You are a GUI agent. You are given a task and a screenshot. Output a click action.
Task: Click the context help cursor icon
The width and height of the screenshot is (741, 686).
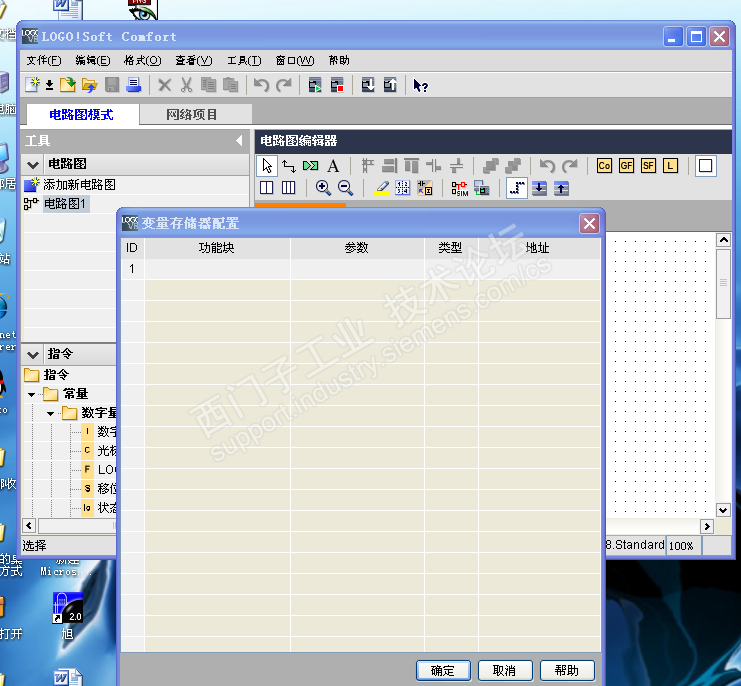(x=420, y=86)
